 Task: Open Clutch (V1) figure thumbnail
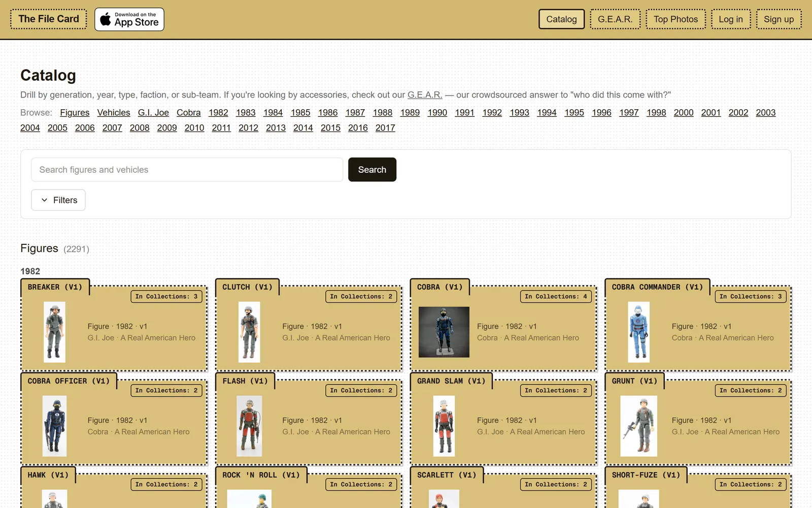pyautogui.click(x=249, y=332)
